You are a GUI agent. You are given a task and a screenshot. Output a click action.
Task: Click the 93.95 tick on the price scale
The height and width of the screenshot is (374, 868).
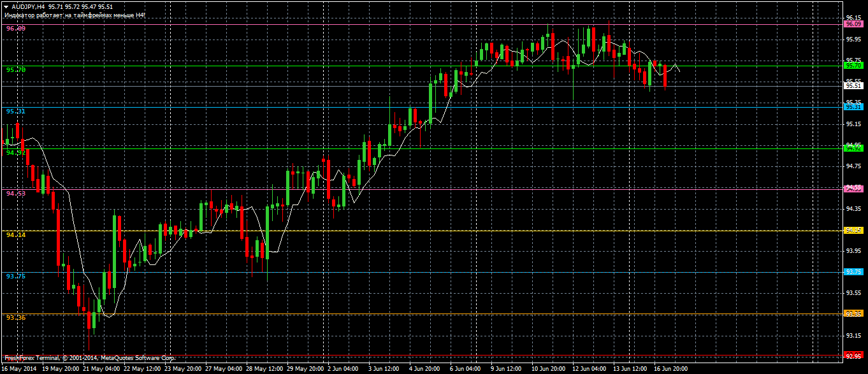[854, 250]
